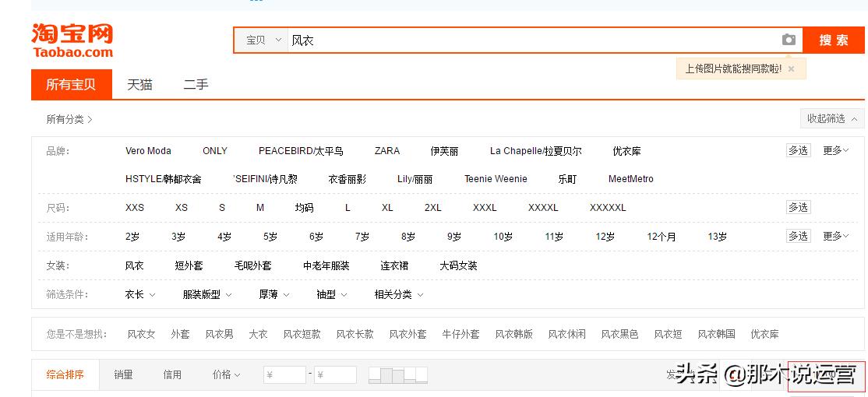Switch to the 天猫 tab
Viewport: 868px width, 397px height.
click(139, 85)
